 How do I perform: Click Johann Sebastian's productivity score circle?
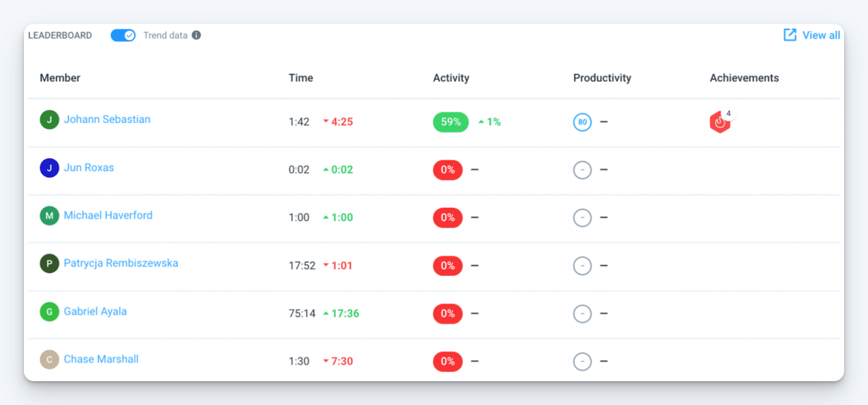[582, 122]
